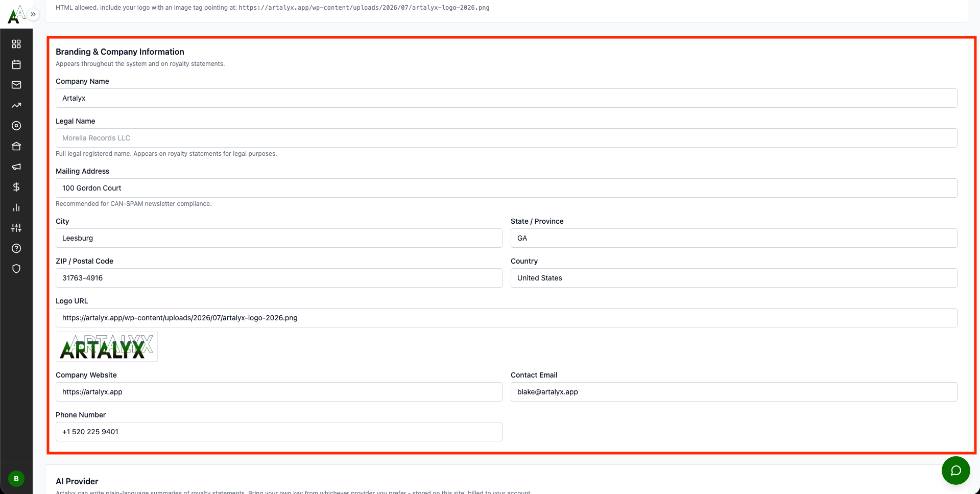Viewport: 980px width, 494px height.
Task: Click the "Appears throughout the system" subtitle
Action: [140, 64]
